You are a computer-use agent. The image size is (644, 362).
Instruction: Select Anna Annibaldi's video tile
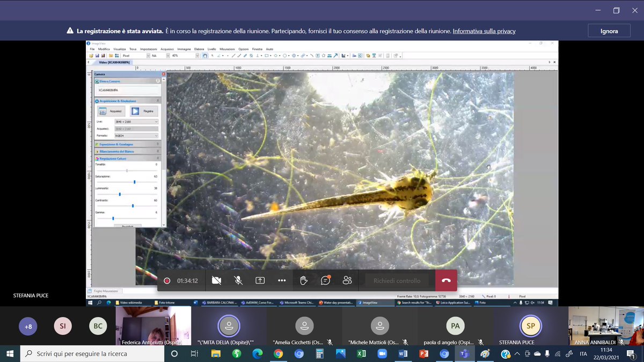point(606,326)
